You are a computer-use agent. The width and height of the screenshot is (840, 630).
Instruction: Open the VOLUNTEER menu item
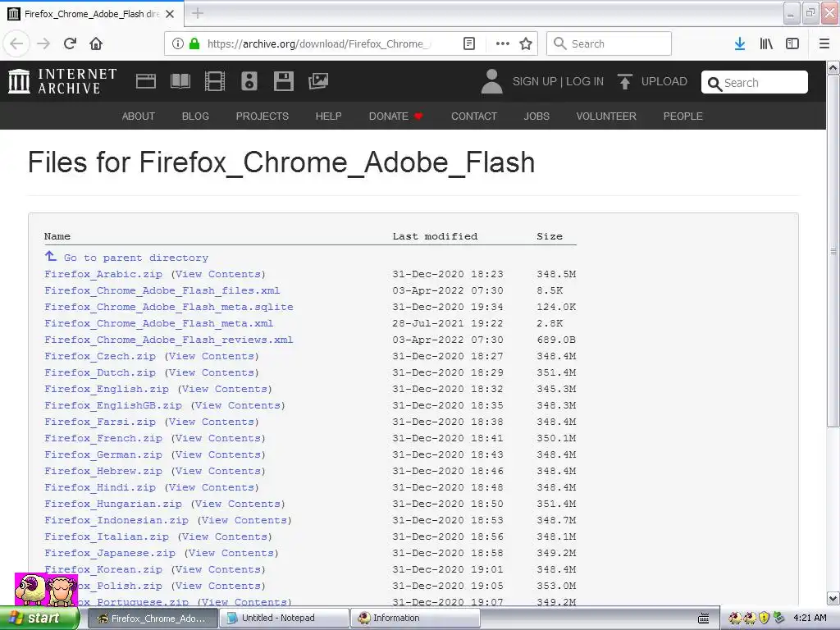(x=606, y=116)
